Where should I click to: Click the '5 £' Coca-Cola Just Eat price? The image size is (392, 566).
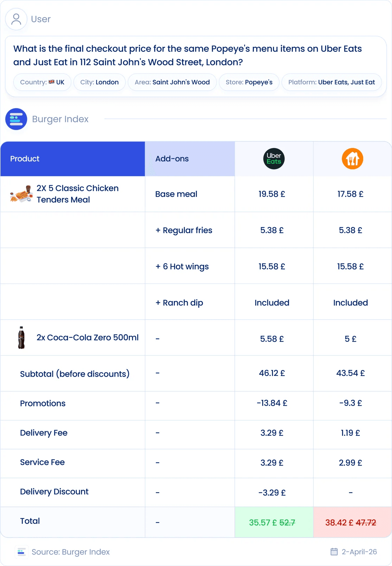350,339
